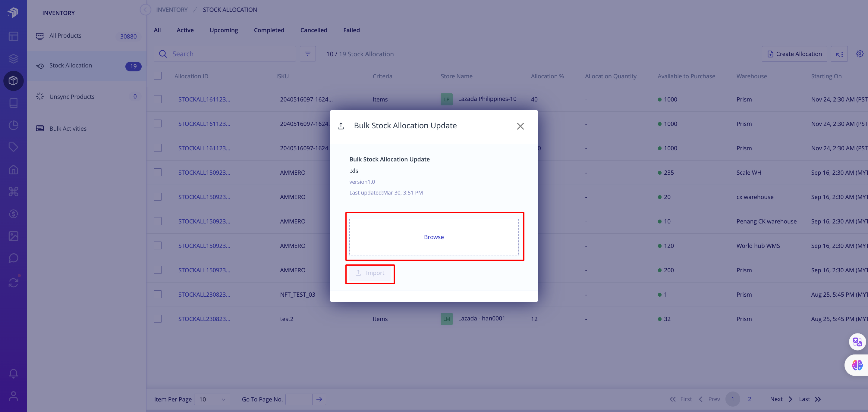Open the Item Per Page dropdown
This screenshot has height=412, width=868.
pos(212,399)
